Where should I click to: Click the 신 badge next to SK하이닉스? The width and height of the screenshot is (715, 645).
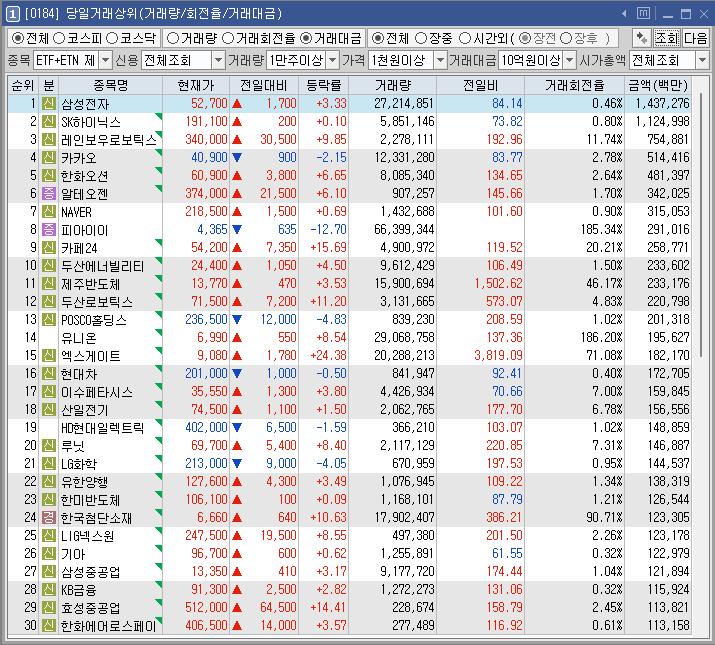click(49, 121)
